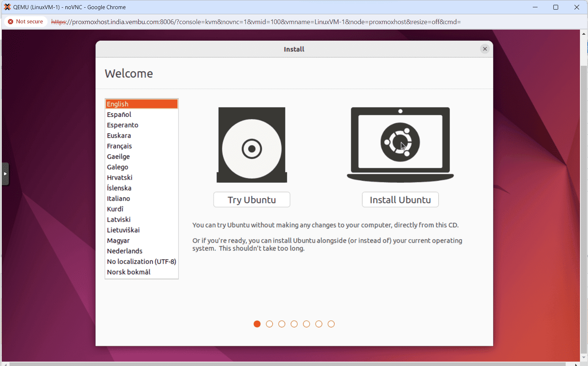Select Magyar language
This screenshot has height=366, width=588.
pos(142,241)
